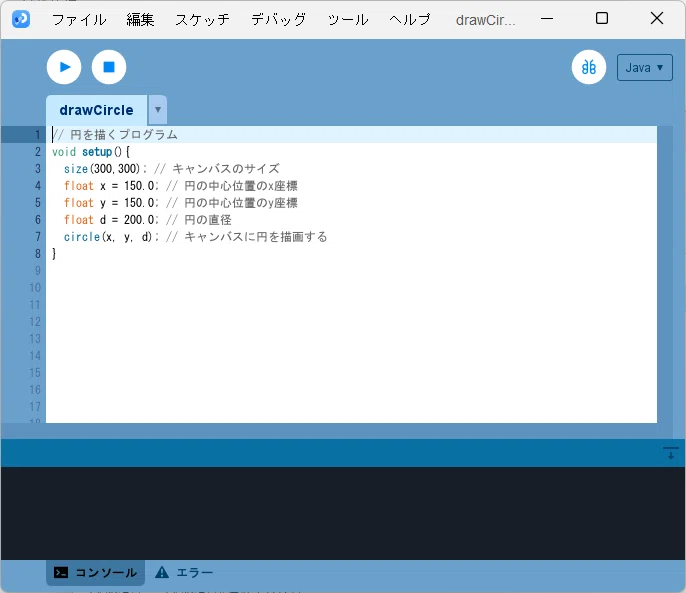Open the 編集 menu
The height and width of the screenshot is (593, 686).
coord(140,20)
